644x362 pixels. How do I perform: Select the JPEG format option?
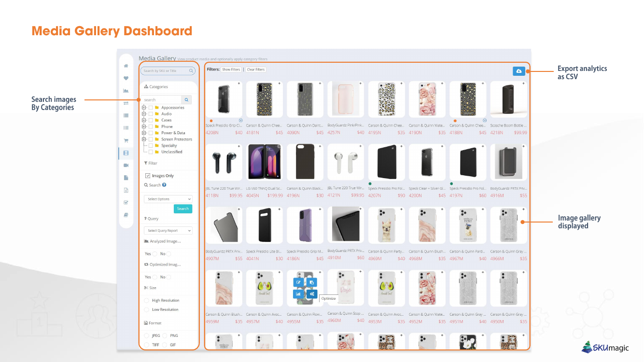147,335
